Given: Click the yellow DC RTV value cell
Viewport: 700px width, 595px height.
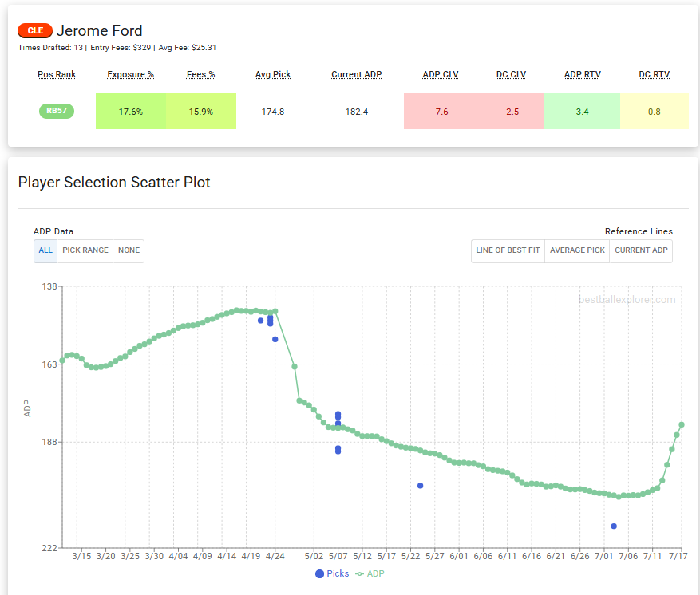Looking at the screenshot, I should coord(654,112).
